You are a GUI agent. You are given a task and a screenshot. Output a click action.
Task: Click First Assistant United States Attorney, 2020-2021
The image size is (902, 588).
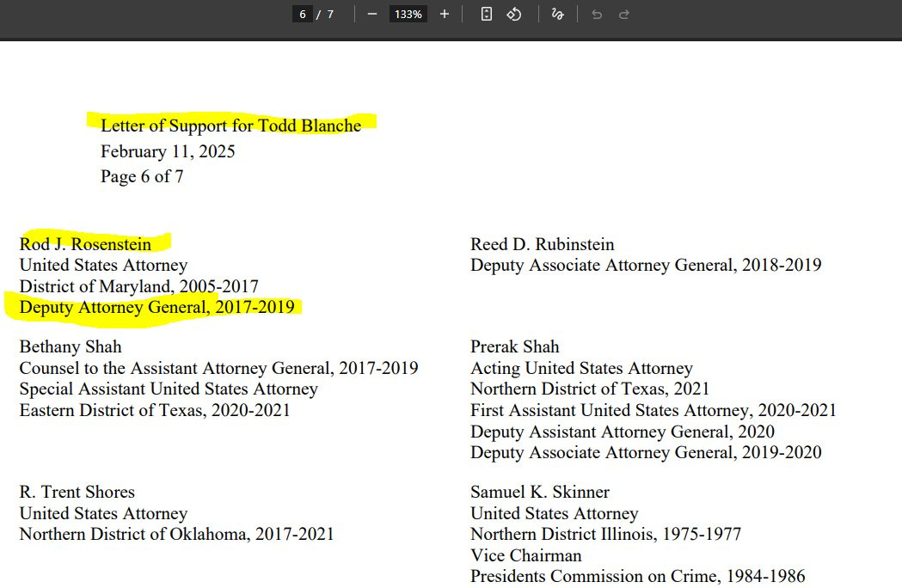click(x=653, y=410)
